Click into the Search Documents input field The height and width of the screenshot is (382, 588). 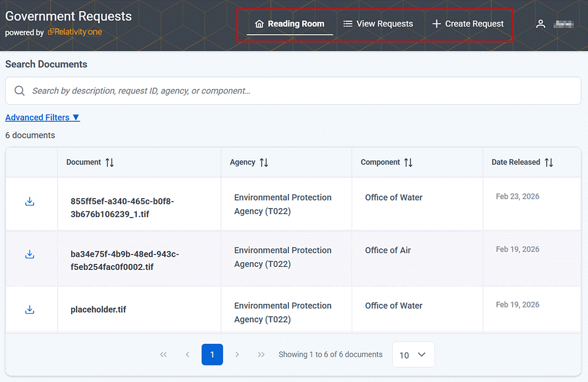[x=294, y=91]
